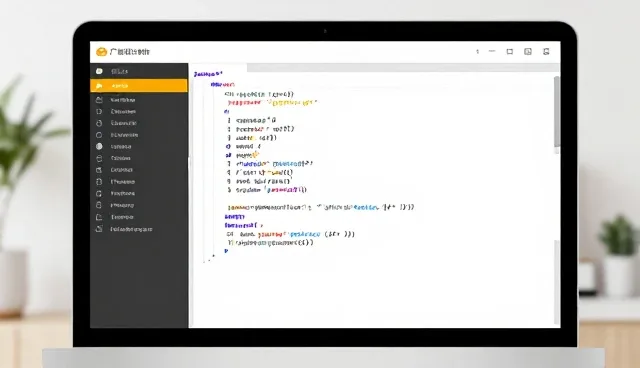
Task: Select the highlighted orange sidebar entry
Action: tap(139, 86)
